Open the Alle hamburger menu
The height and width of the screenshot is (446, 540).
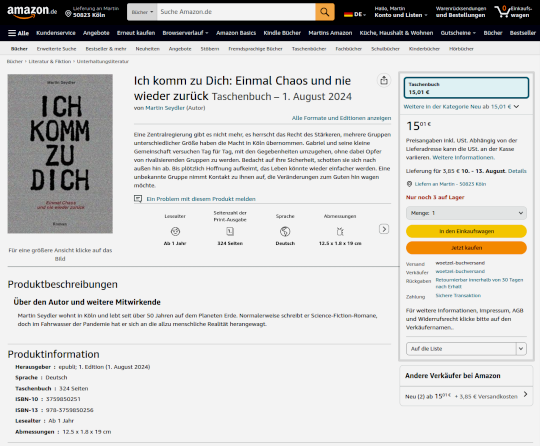tap(19, 33)
